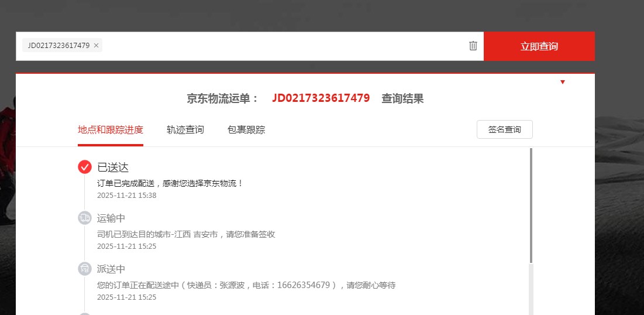Image resolution: width=644 pixels, height=315 pixels.
Task: Select the 包裹跟踪 tab
Action: [246, 129]
